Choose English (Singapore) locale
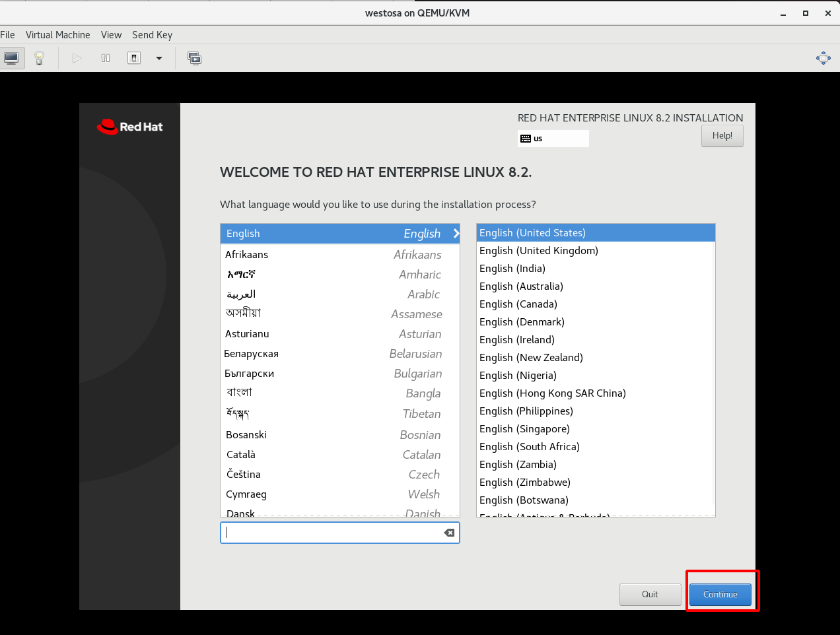840x635 pixels. tap(596, 429)
